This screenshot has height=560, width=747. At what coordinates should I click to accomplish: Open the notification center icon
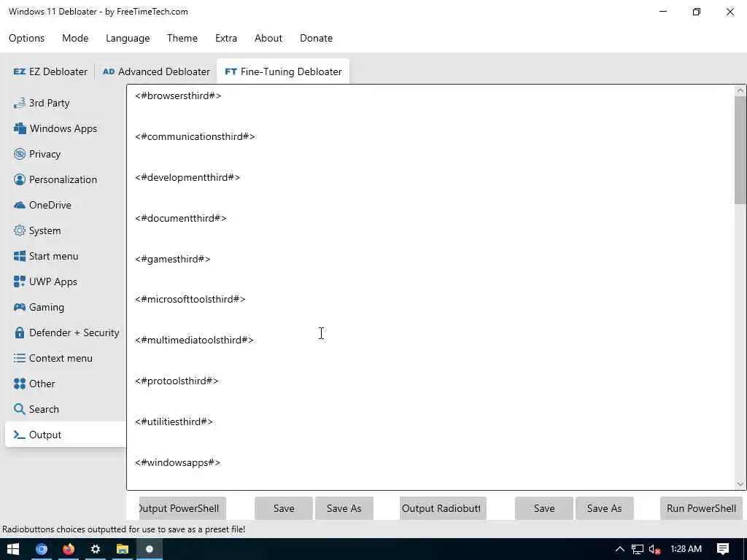[723, 549]
